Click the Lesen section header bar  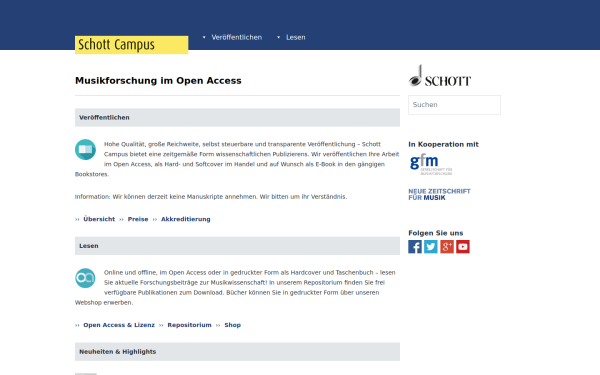click(237, 246)
